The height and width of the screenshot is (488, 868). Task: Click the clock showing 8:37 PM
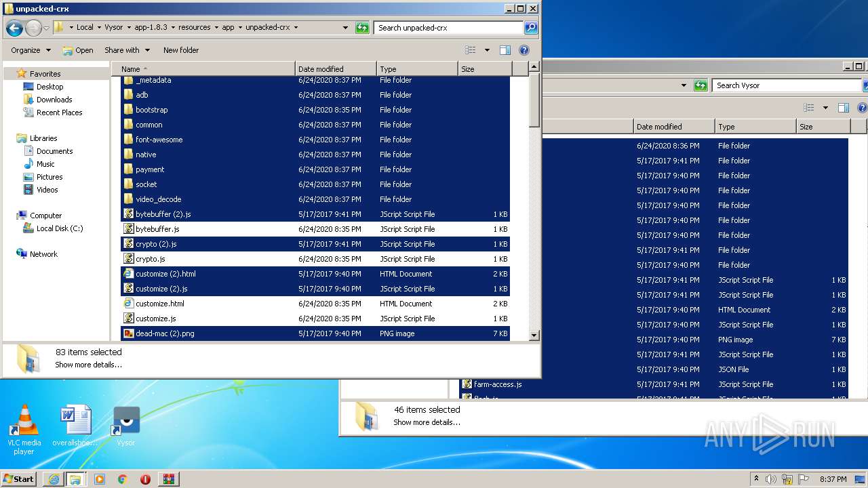tap(833, 479)
